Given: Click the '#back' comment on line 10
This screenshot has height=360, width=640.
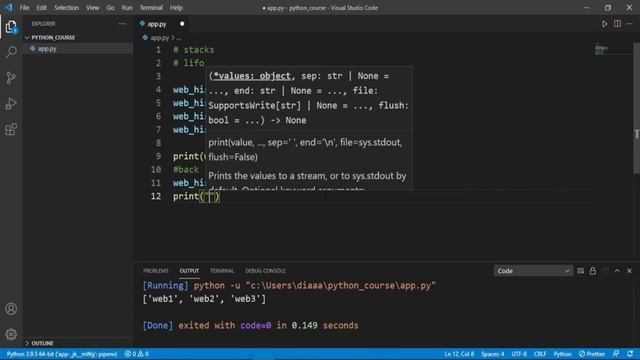Looking at the screenshot, I should click(x=186, y=169).
